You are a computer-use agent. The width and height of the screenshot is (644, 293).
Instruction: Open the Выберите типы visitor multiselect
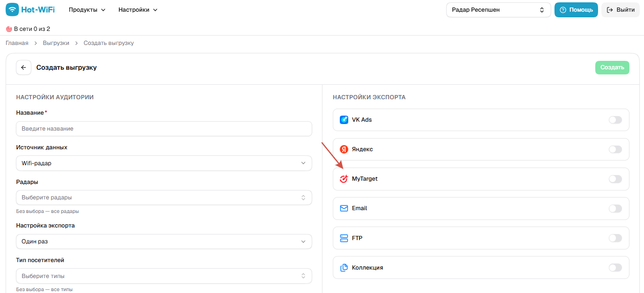pos(164,276)
